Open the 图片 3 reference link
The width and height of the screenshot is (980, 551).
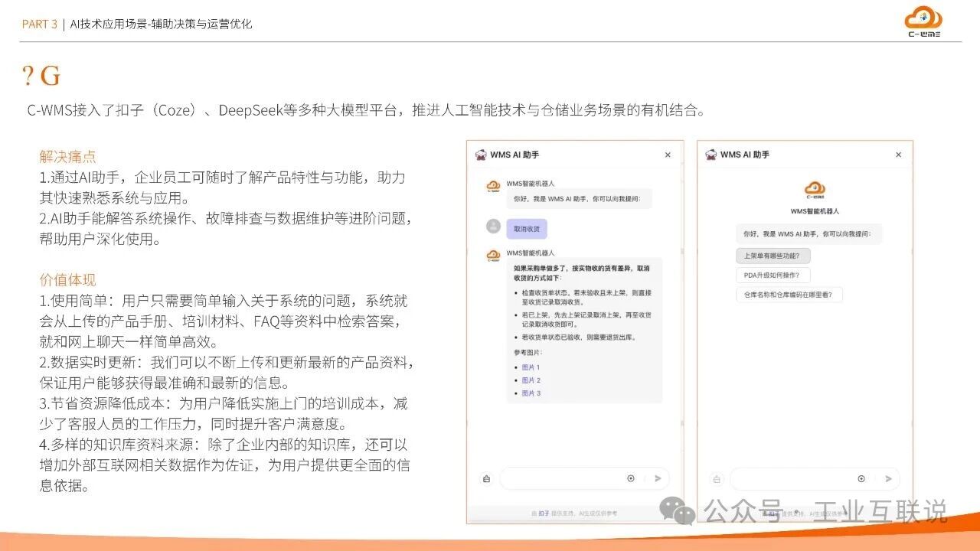(531, 393)
